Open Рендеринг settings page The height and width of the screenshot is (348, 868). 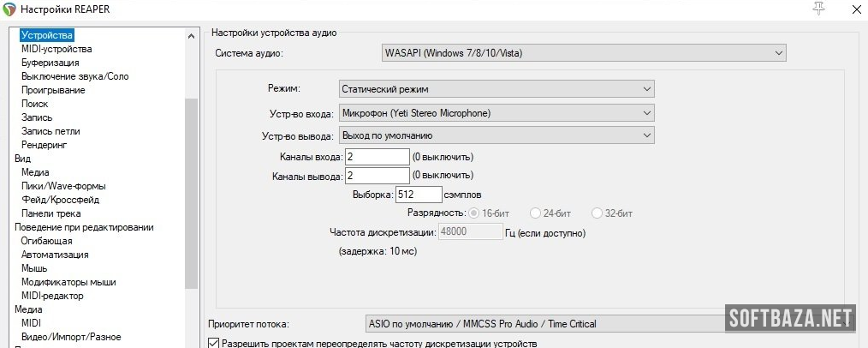tap(45, 145)
